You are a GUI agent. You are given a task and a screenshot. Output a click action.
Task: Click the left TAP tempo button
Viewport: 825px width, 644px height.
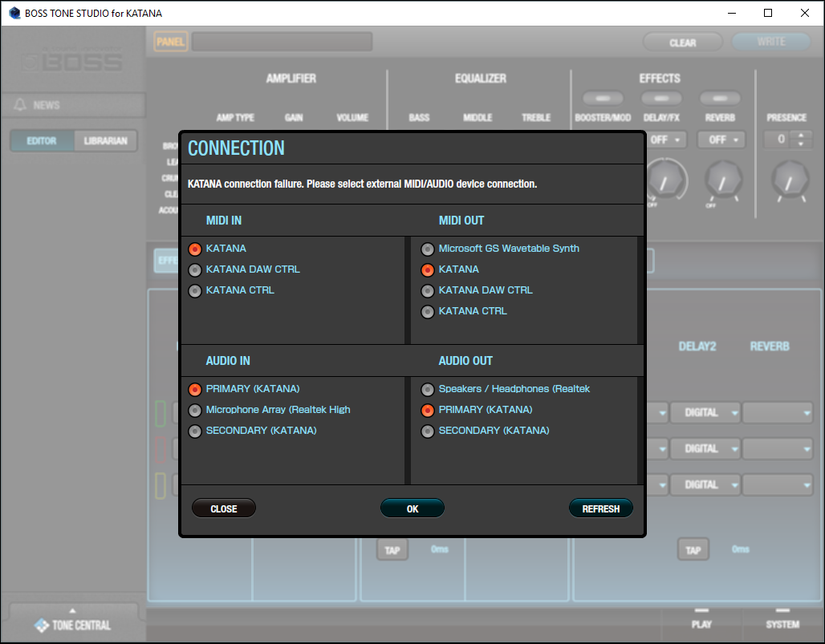pos(392,550)
